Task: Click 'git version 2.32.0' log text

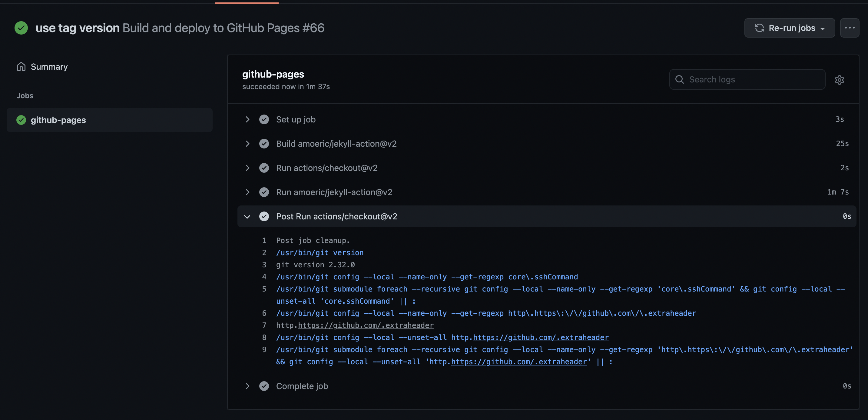Action: point(315,265)
